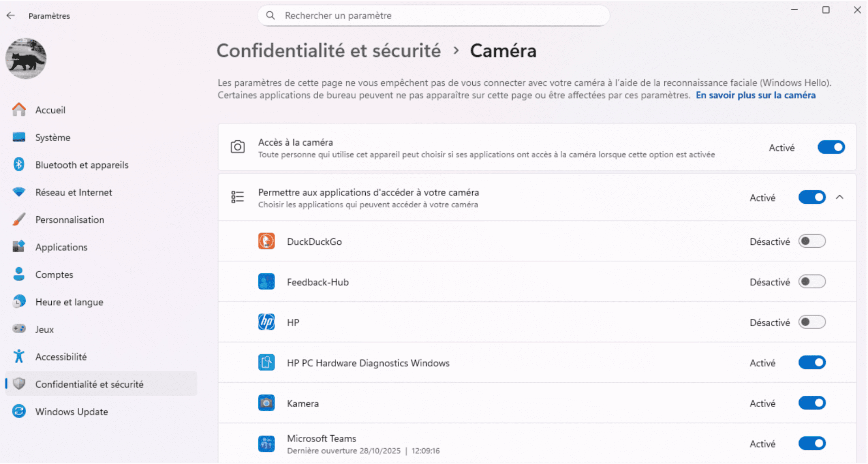868x464 pixels.
Task: Click the Microsoft Teams app icon
Action: 267,443
